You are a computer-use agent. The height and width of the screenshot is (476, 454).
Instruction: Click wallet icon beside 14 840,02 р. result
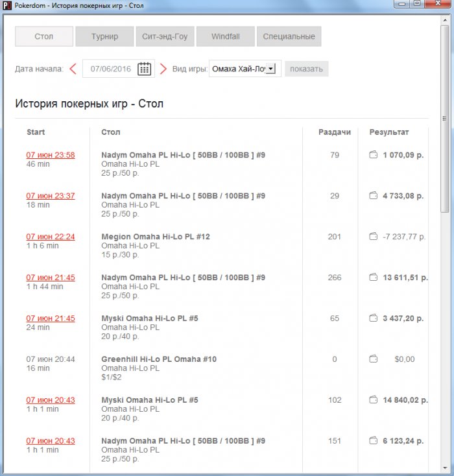[373, 400]
